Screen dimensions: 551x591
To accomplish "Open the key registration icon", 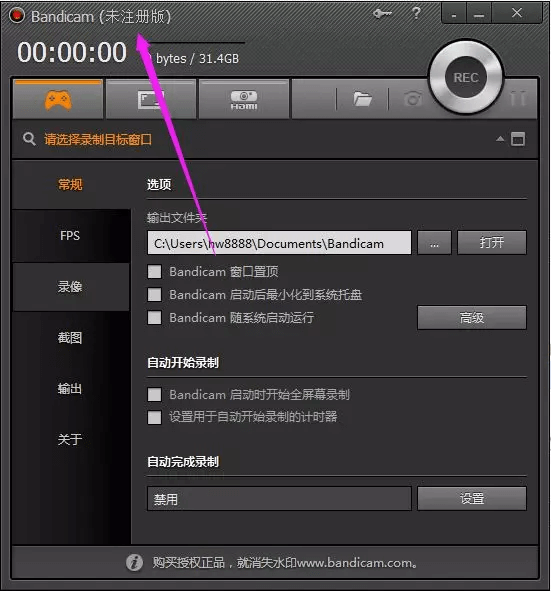I will [382, 14].
